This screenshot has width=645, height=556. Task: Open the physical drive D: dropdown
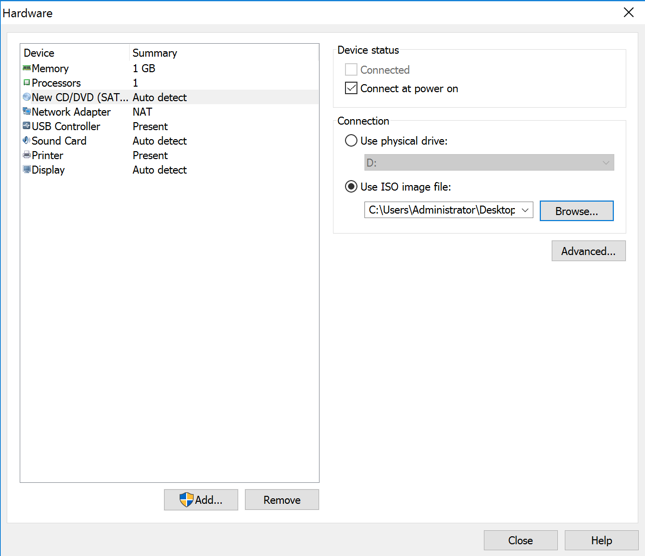tap(605, 163)
